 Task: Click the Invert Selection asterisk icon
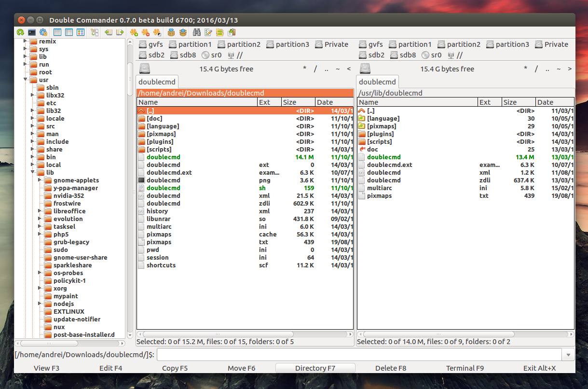[156, 32]
